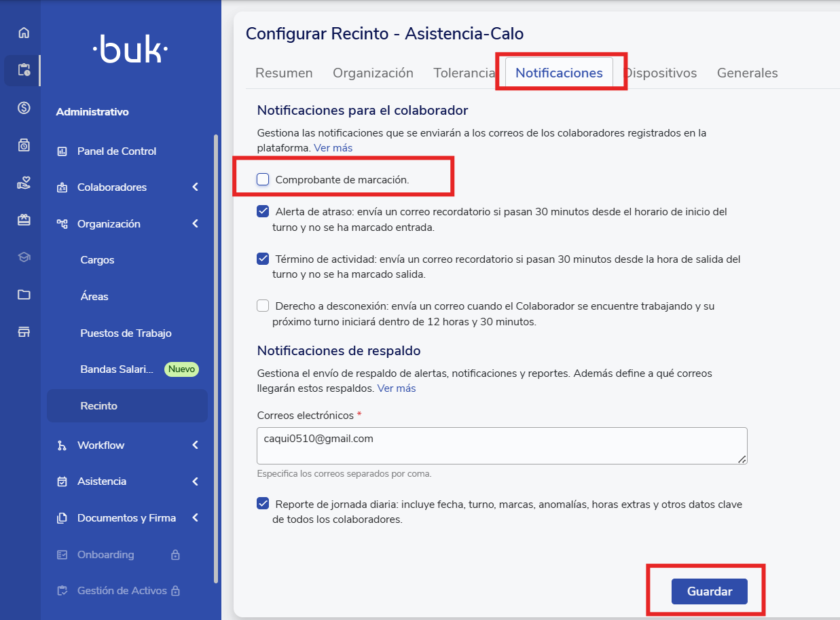The height and width of the screenshot is (620, 840).
Task: Expand the Asistencia submenu arrow
Action: tap(195, 481)
